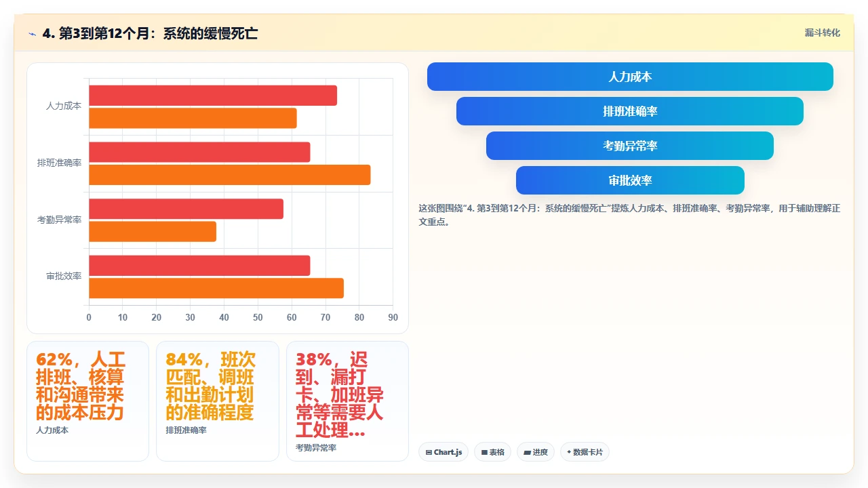This screenshot has width=868, height=488.
Task: Click the red bar for 考勤异常率
Action: pyautogui.click(x=186, y=209)
